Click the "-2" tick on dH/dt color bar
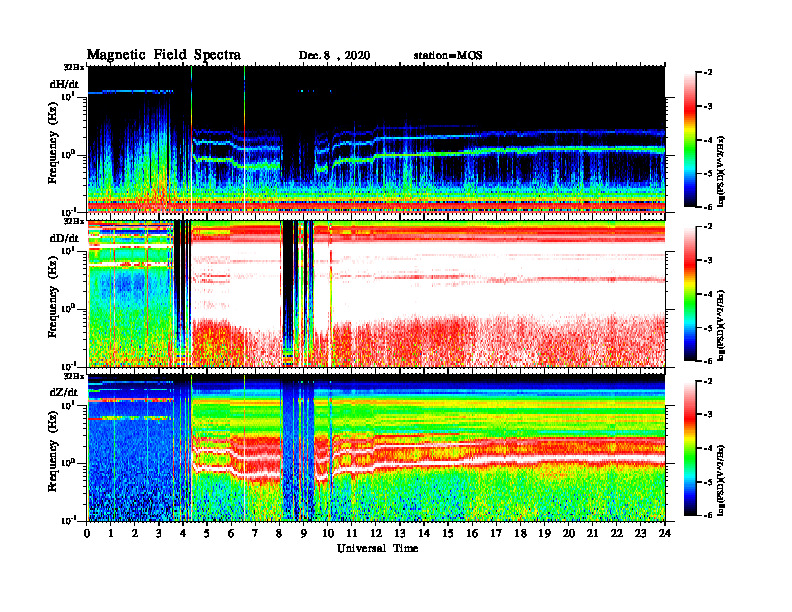 pyautogui.click(x=708, y=73)
